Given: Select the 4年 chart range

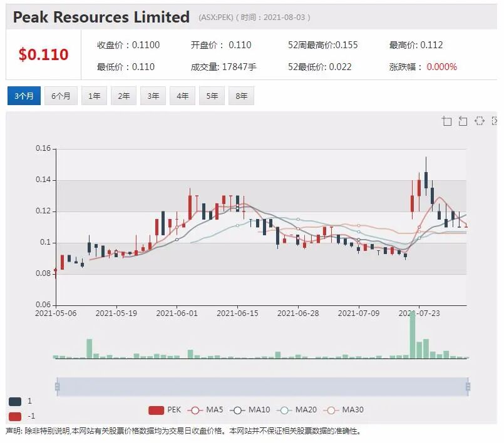Looking at the screenshot, I should click(183, 96).
